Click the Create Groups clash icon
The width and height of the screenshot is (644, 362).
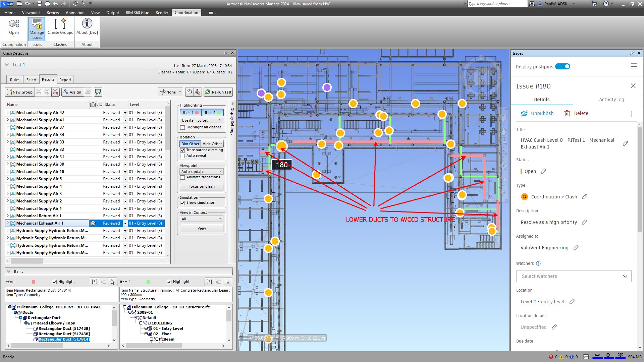click(60, 24)
